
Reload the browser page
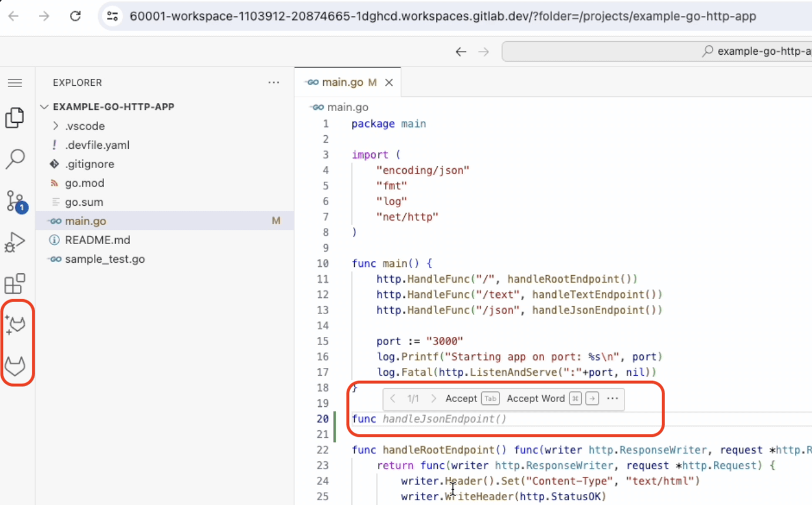point(75,16)
